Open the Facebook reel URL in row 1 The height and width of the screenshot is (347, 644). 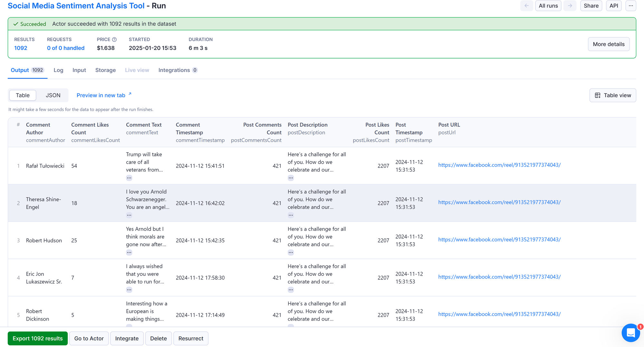point(499,165)
